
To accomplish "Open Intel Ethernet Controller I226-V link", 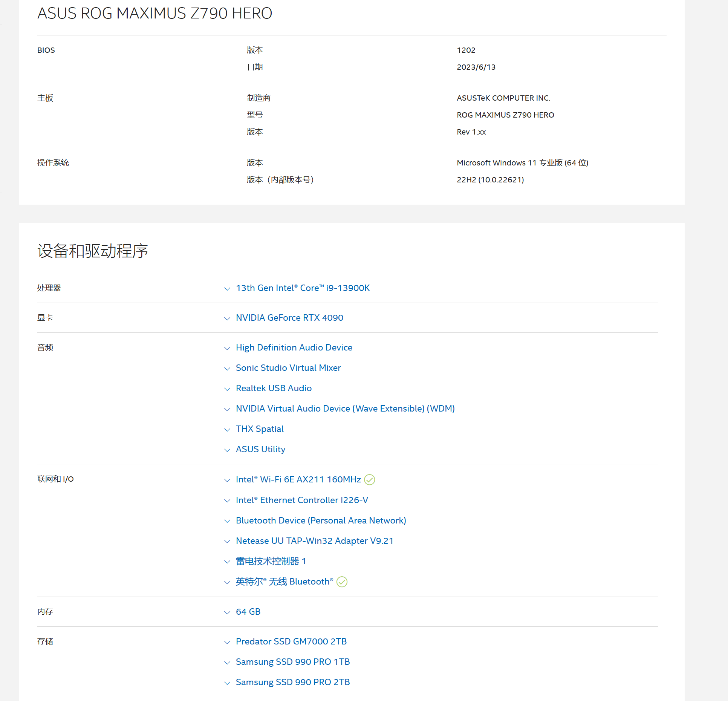I will pyautogui.click(x=302, y=500).
